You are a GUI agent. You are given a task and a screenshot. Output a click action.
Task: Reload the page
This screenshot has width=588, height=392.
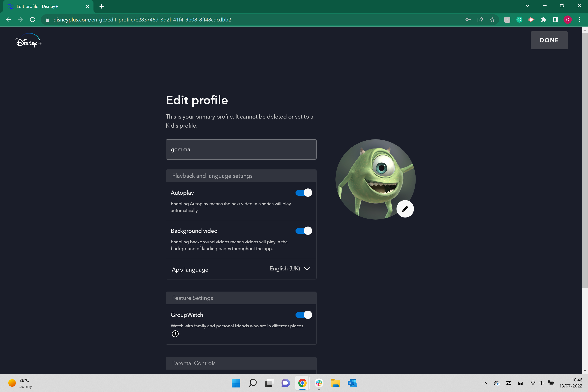tap(32, 19)
